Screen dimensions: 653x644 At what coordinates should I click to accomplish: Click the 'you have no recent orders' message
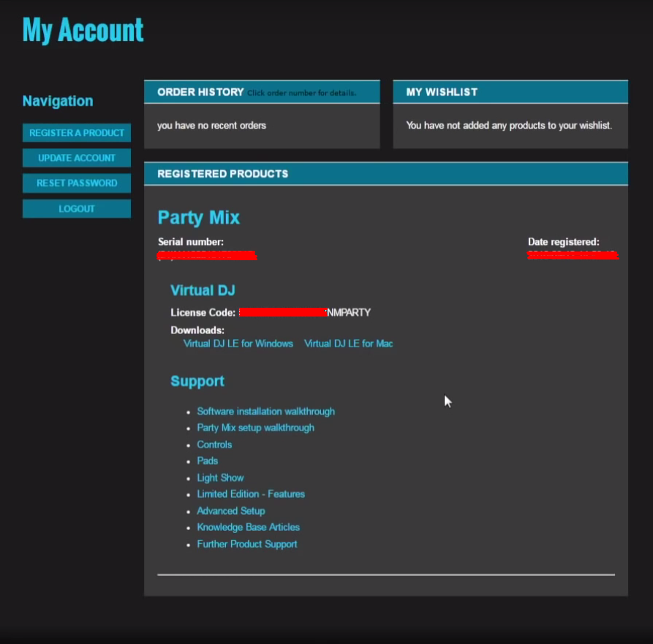tap(211, 125)
